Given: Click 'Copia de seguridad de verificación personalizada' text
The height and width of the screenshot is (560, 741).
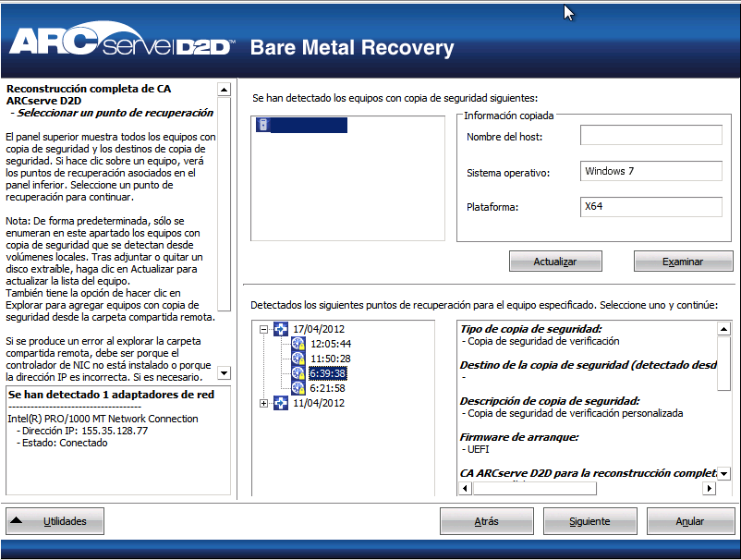Looking at the screenshot, I should (x=575, y=413).
